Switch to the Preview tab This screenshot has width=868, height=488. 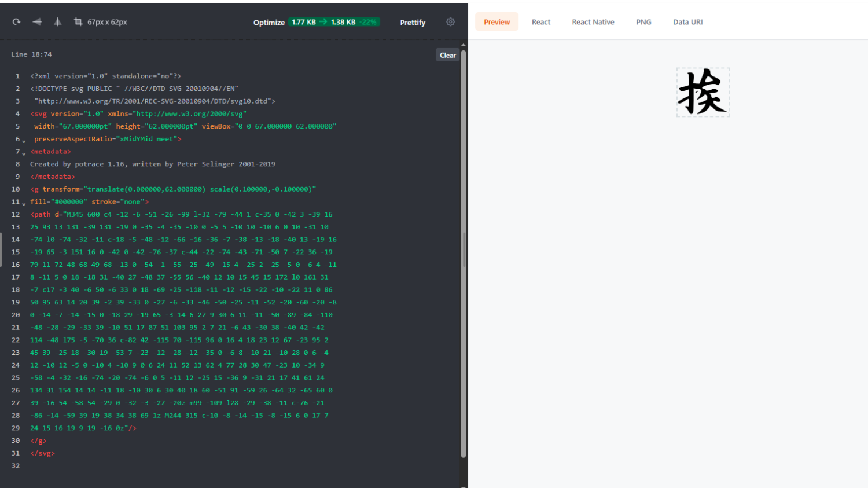click(x=496, y=22)
